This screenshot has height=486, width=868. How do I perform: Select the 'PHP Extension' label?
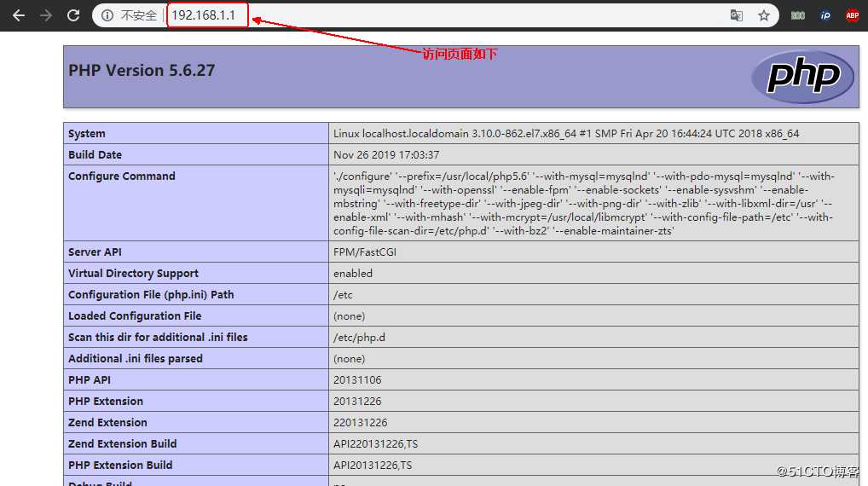[106, 402]
